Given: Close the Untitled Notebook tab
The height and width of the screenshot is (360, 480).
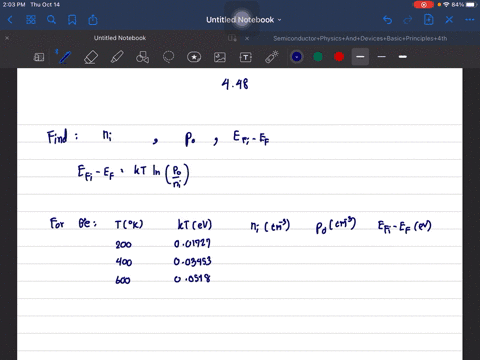Looking at the screenshot, I should (x=7, y=38).
